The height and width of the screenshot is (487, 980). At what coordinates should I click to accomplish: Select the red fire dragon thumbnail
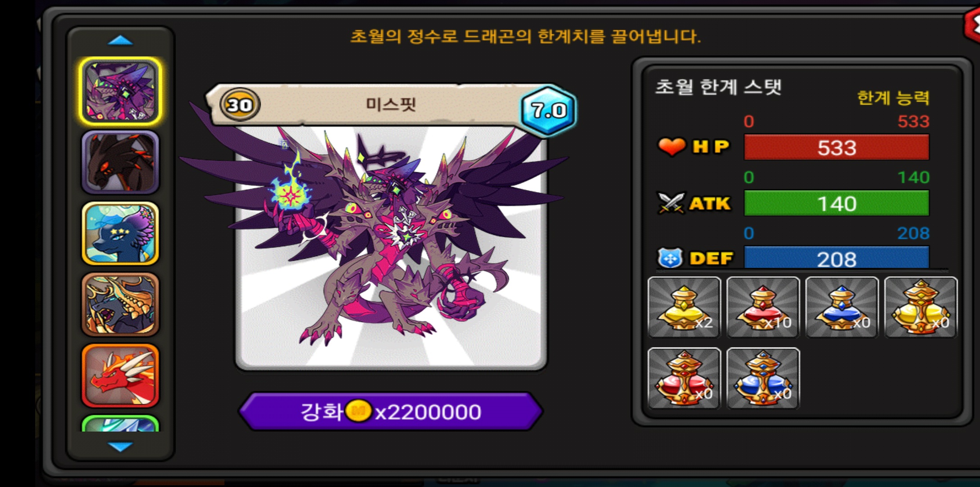pos(120,376)
